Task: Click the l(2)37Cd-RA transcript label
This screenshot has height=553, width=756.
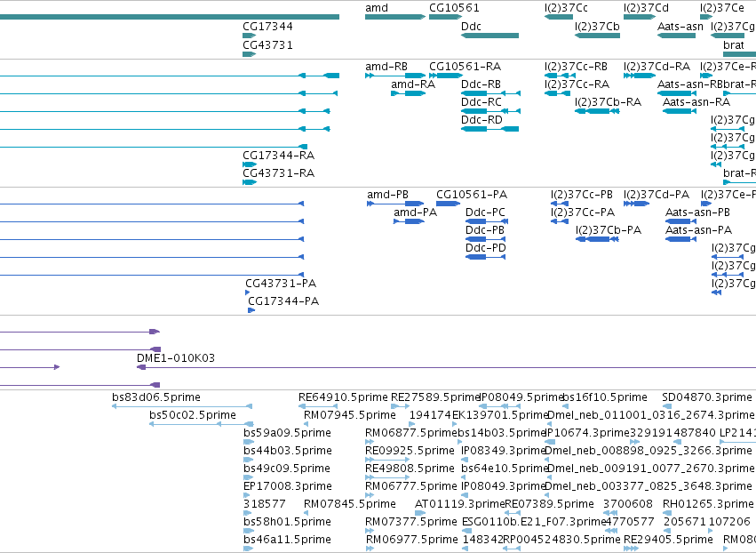Action: click(657, 67)
